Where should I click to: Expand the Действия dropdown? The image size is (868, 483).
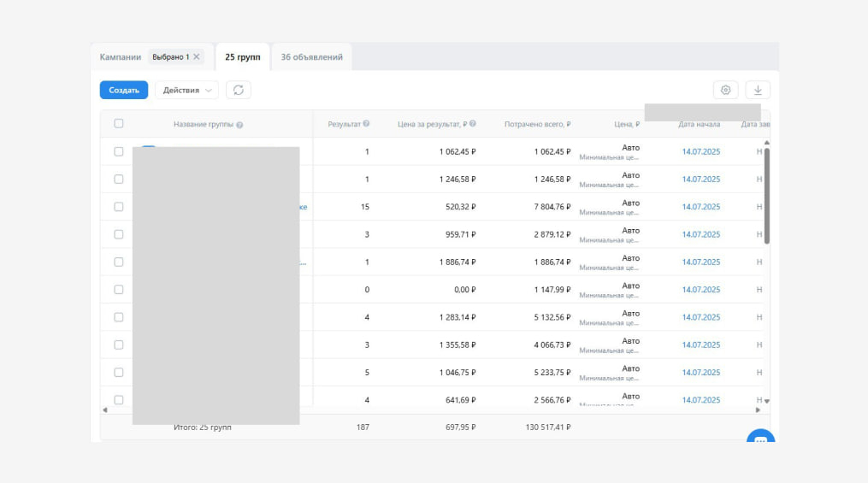coord(186,90)
